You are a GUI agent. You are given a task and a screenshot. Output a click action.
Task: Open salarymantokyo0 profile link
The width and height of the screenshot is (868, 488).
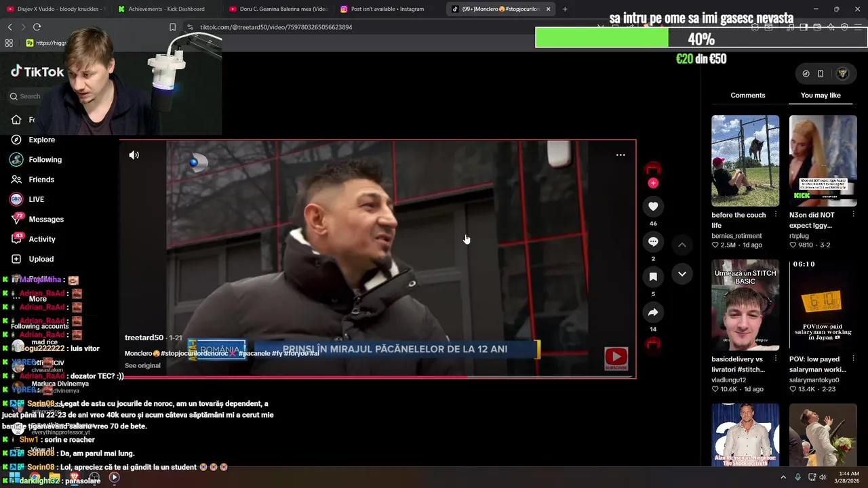click(x=814, y=380)
